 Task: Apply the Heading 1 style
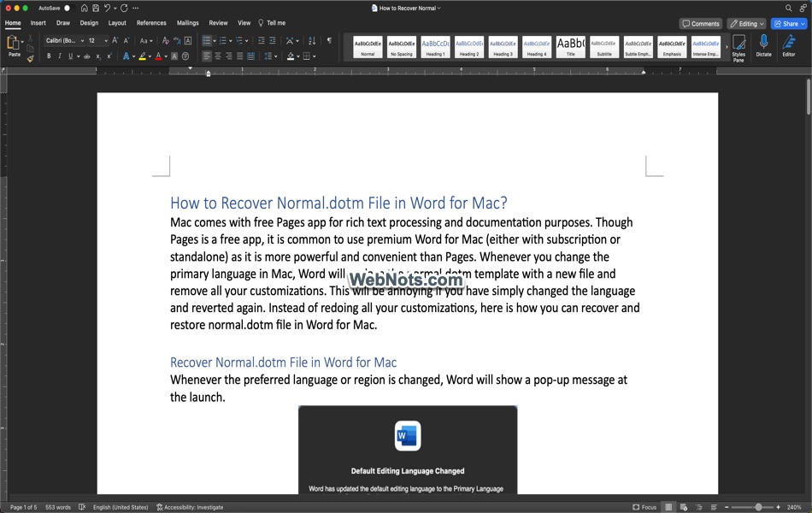tap(436, 47)
